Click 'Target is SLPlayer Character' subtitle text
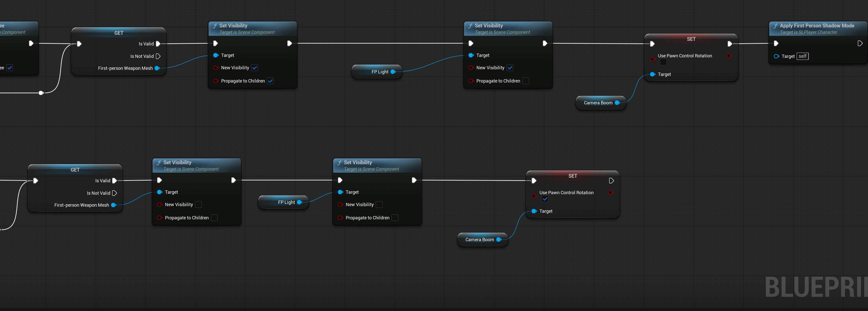868x311 pixels. coord(808,32)
